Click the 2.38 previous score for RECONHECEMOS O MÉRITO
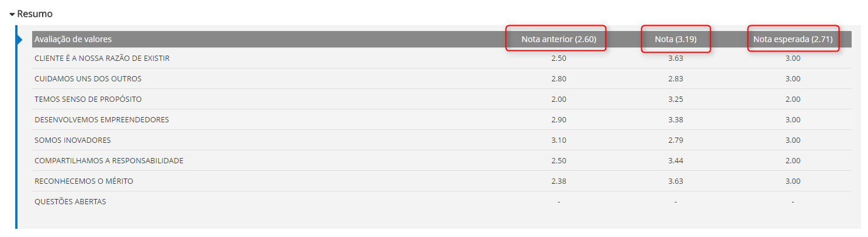 coord(559,181)
